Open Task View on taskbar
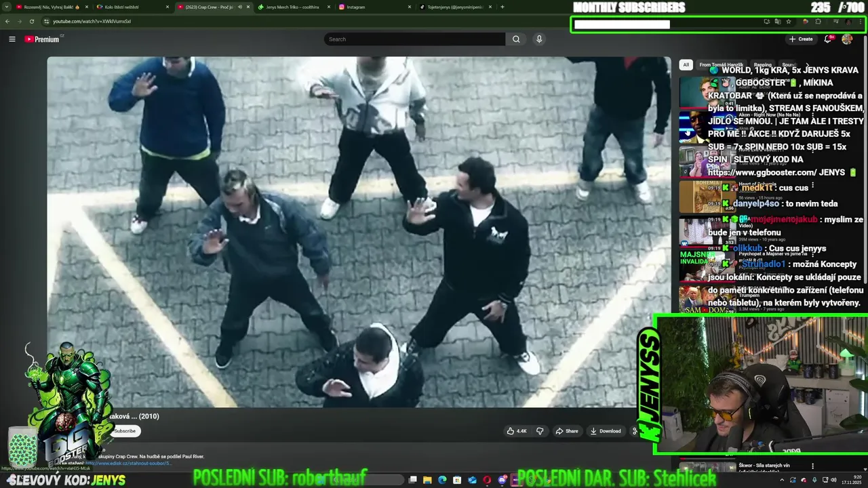Image resolution: width=868 pixels, height=488 pixels. [x=412, y=480]
